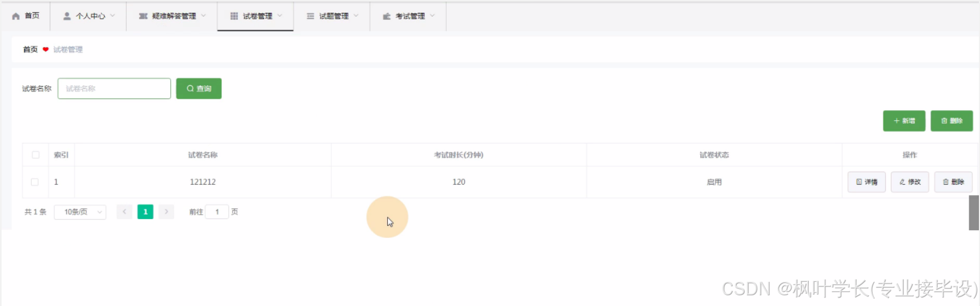Click the 启用 status cell
Image resolution: width=980 pixels, height=306 pixels.
click(714, 182)
